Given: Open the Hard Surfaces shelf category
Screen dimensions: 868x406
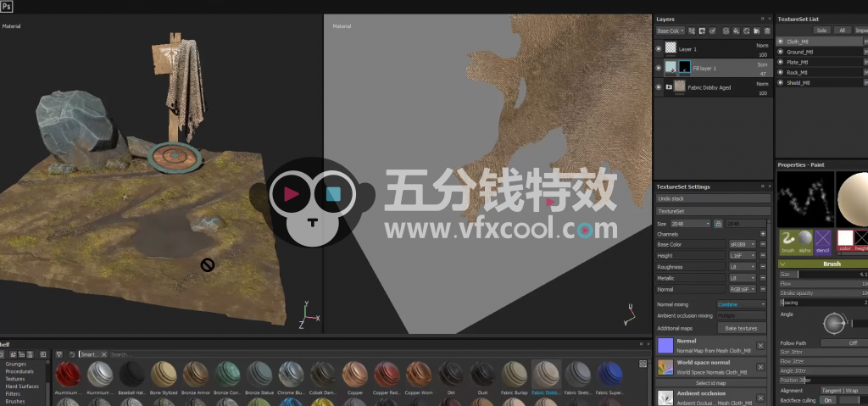Looking at the screenshot, I should tap(22, 386).
